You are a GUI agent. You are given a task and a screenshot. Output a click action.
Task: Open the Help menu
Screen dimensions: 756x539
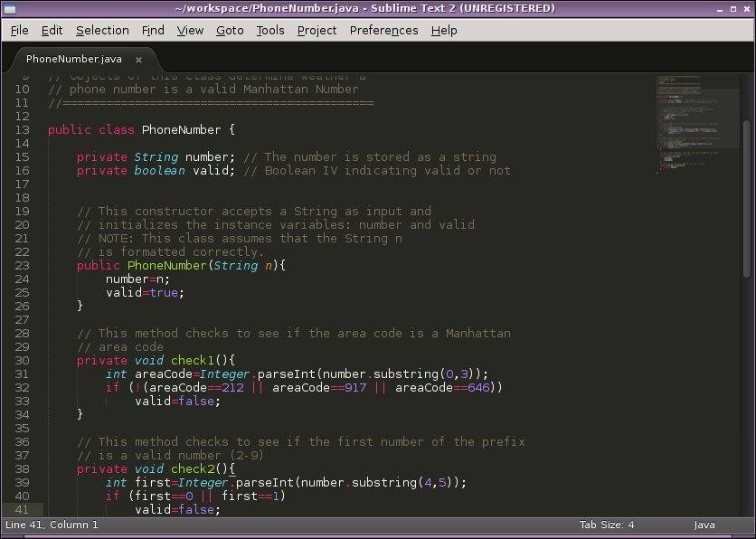coord(444,30)
